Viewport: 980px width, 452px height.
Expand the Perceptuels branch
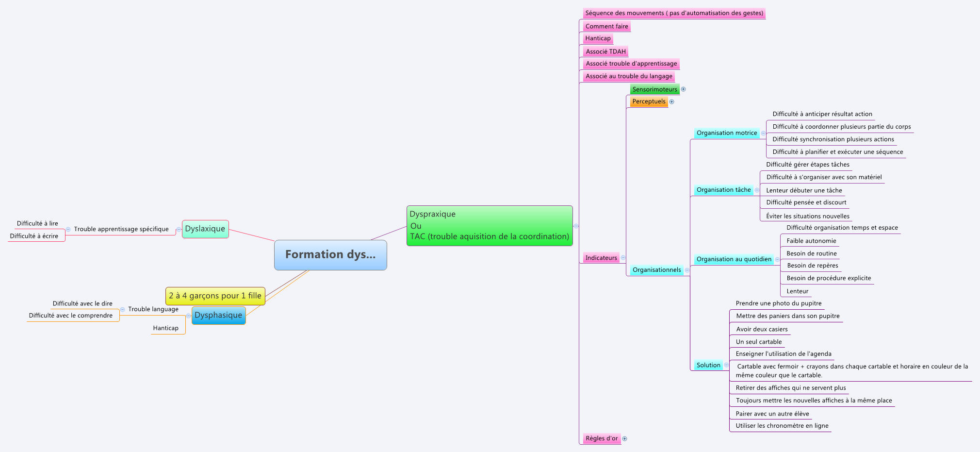pyautogui.click(x=672, y=101)
